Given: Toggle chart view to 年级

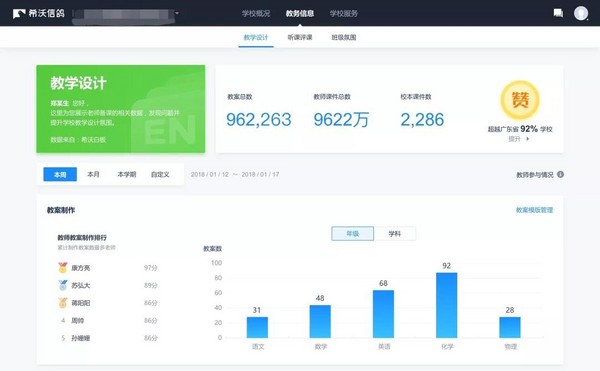Looking at the screenshot, I should tap(352, 234).
